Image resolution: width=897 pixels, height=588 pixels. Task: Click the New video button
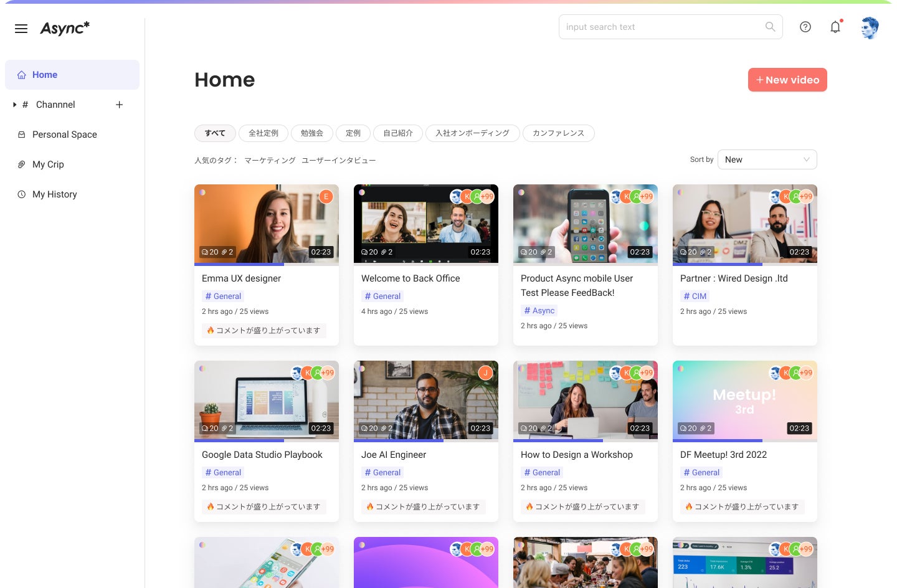point(787,80)
